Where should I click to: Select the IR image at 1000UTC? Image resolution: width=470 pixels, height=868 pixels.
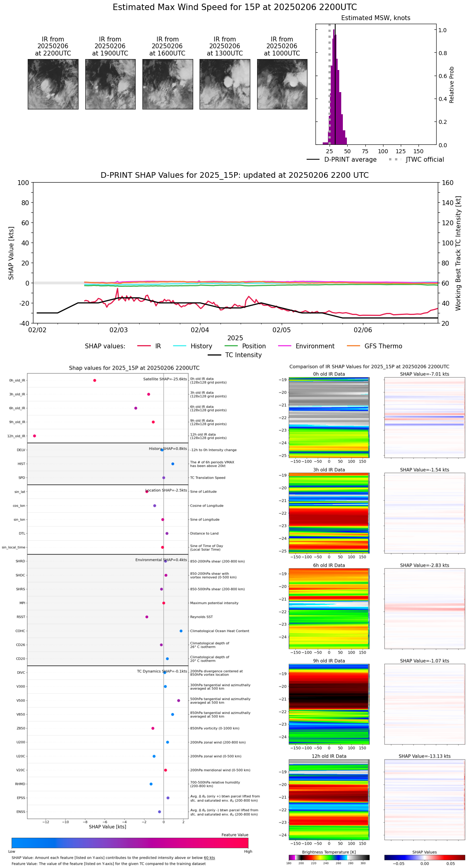point(282,84)
